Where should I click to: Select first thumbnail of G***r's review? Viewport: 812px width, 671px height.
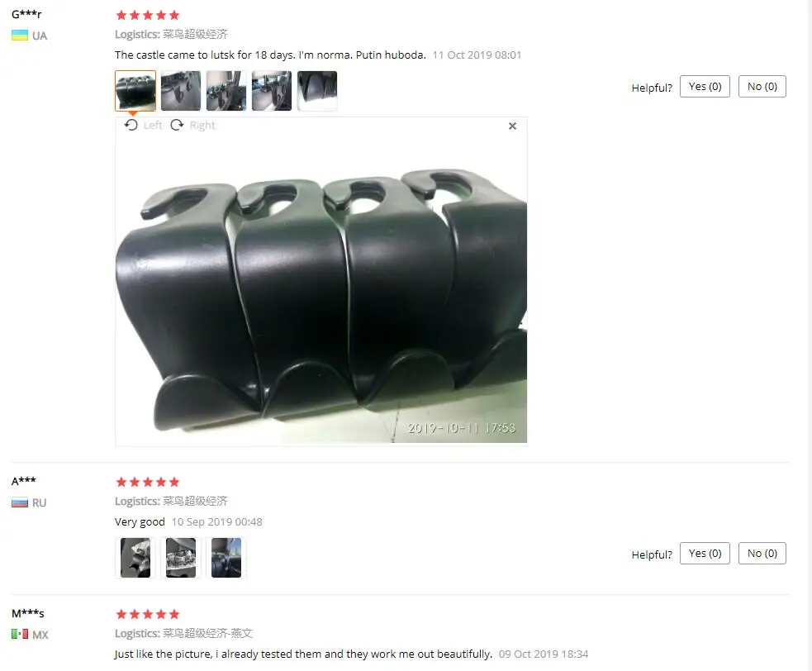[135, 91]
